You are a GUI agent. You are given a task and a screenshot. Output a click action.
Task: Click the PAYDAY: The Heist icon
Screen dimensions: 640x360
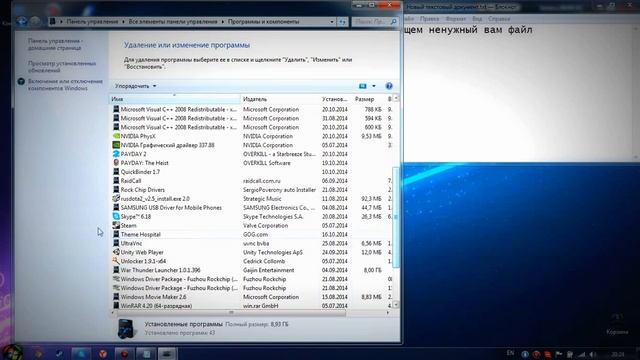(x=116, y=163)
